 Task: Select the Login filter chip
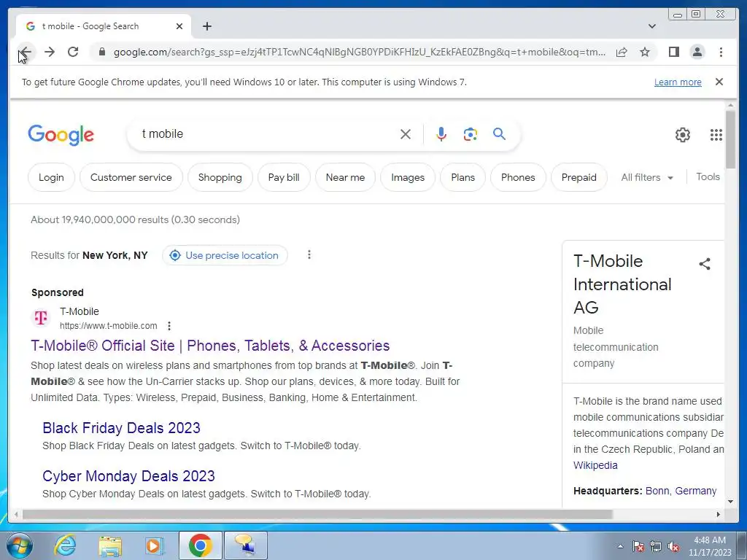coord(51,177)
